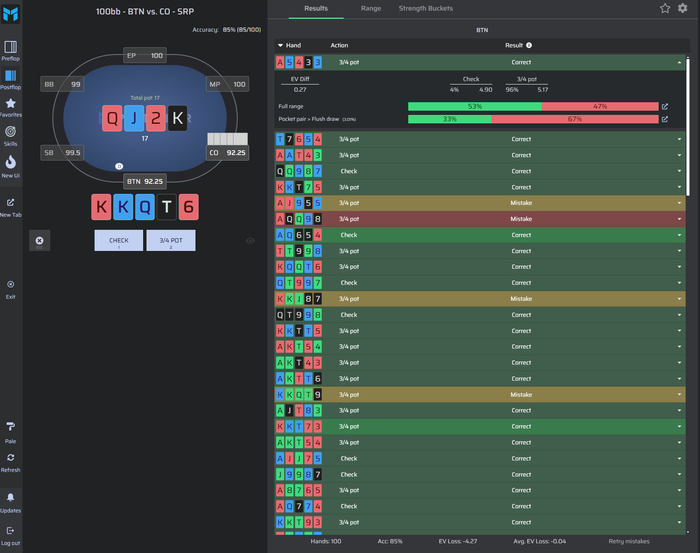Click the BB seat on the table
The width and height of the screenshot is (700, 553).
(62, 84)
